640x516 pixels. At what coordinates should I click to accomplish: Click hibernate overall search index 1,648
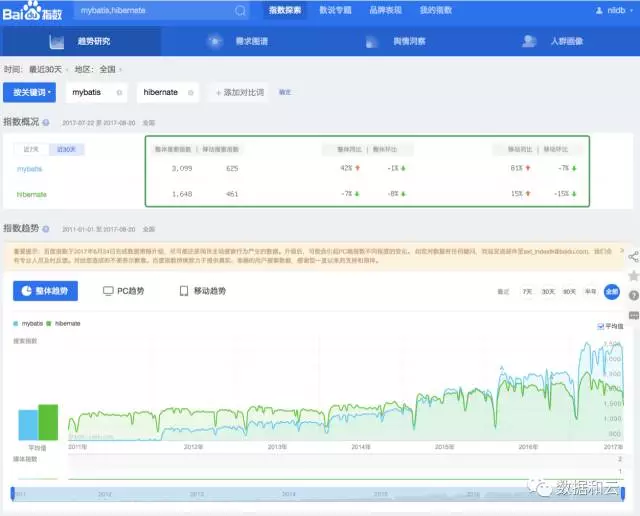tap(182, 194)
